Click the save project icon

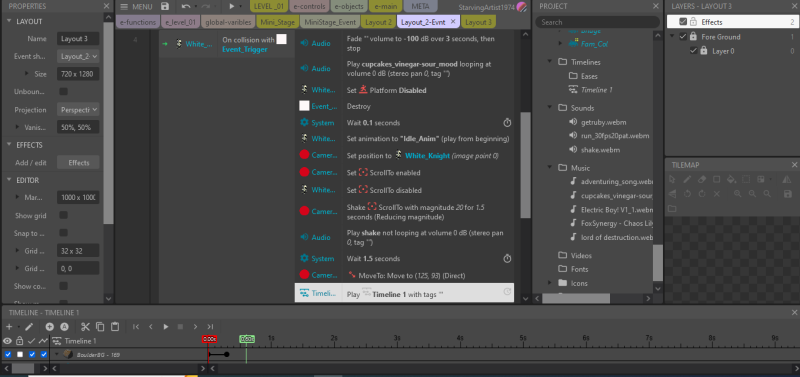click(x=164, y=7)
